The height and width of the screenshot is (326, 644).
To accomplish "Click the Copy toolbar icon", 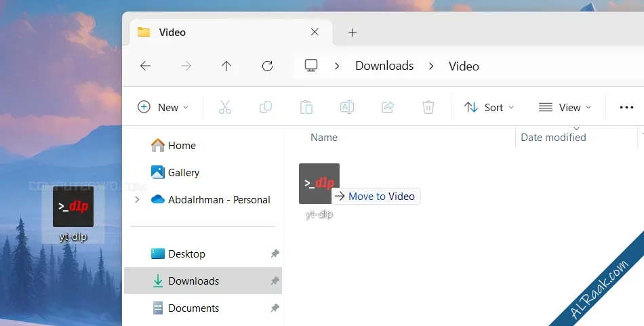I will [266, 107].
